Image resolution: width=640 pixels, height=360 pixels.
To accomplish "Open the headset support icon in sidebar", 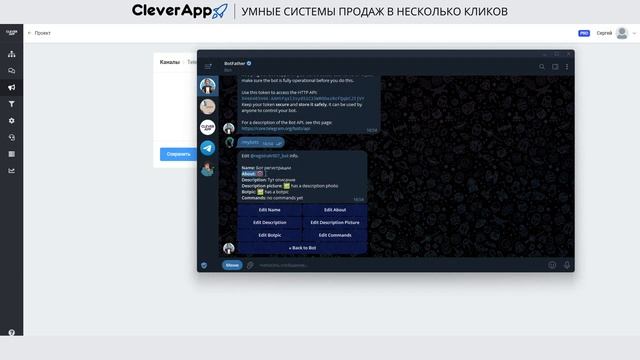I will click(x=11, y=138).
